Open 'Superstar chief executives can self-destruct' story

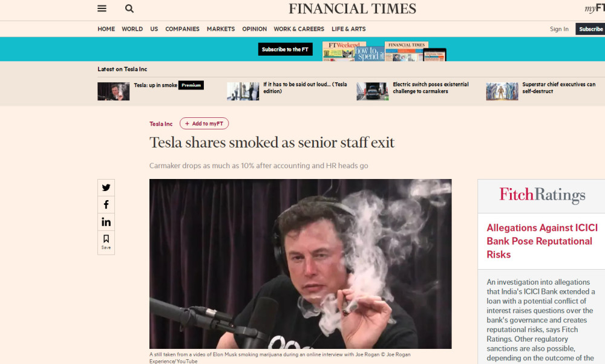558,88
